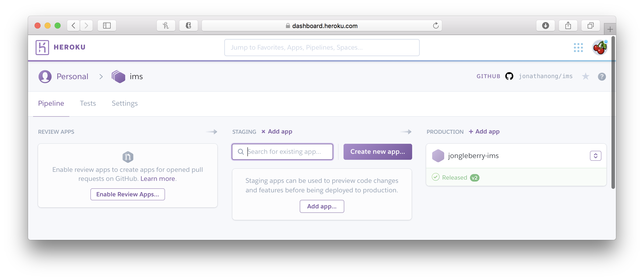Open the question mark help icon
Image resolution: width=644 pixels, height=280 pixels.
(602, 76)
